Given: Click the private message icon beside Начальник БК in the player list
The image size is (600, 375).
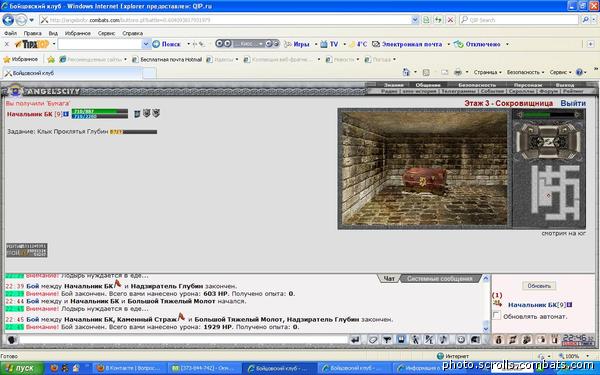Looking at the screenshot, I should (497, 304).
